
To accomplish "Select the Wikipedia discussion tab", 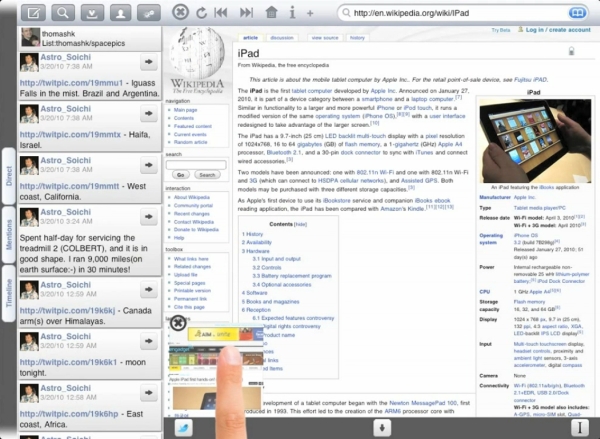I will click(282, 38).
